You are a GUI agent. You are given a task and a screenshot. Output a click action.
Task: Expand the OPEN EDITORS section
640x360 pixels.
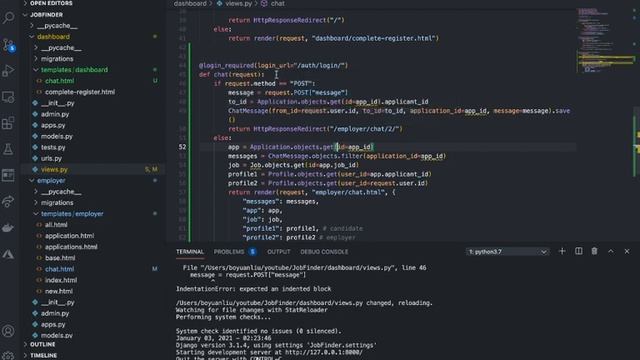(51, 3)
